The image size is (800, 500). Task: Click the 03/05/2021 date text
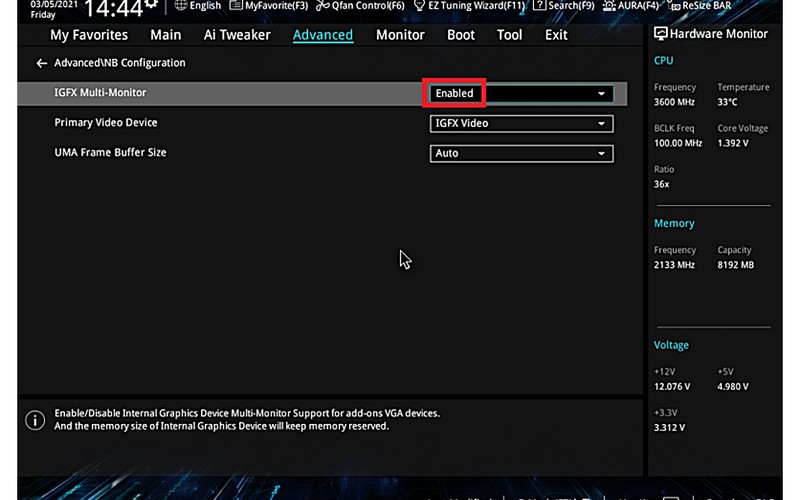click(x=54, y=4)
